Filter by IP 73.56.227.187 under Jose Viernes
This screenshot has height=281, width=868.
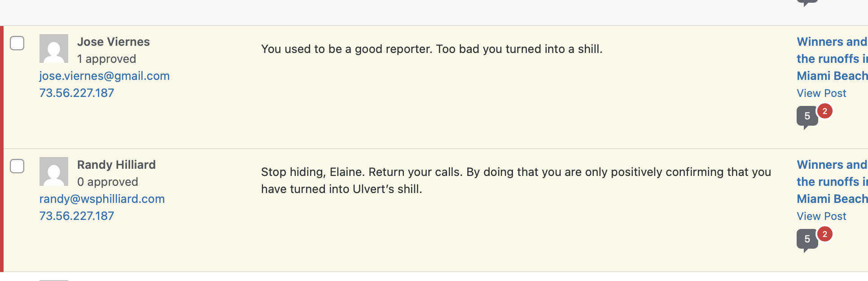click(76, 93)
